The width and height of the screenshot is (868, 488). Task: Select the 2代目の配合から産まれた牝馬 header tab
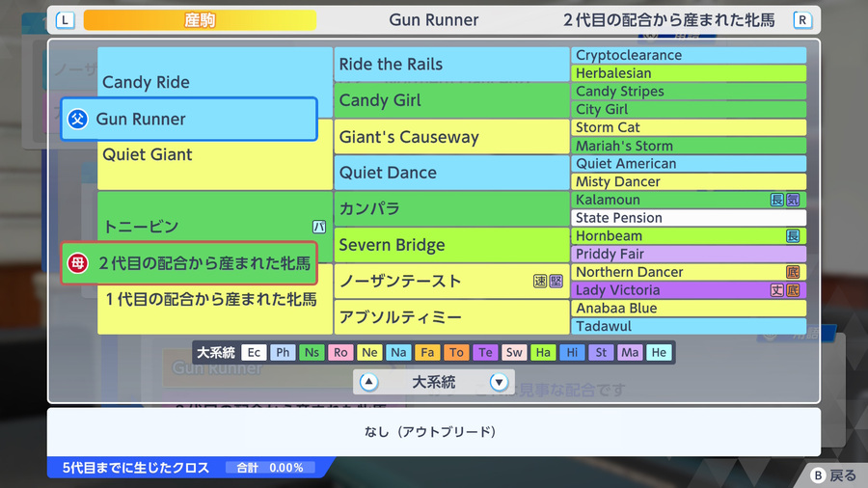coord(668,20)
